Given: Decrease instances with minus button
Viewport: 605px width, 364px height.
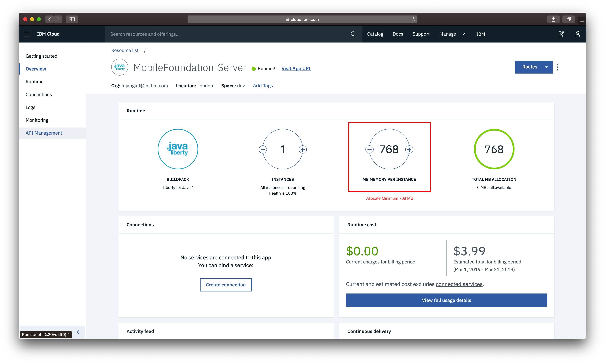Looking at the screenshot, I should [263, 149].
